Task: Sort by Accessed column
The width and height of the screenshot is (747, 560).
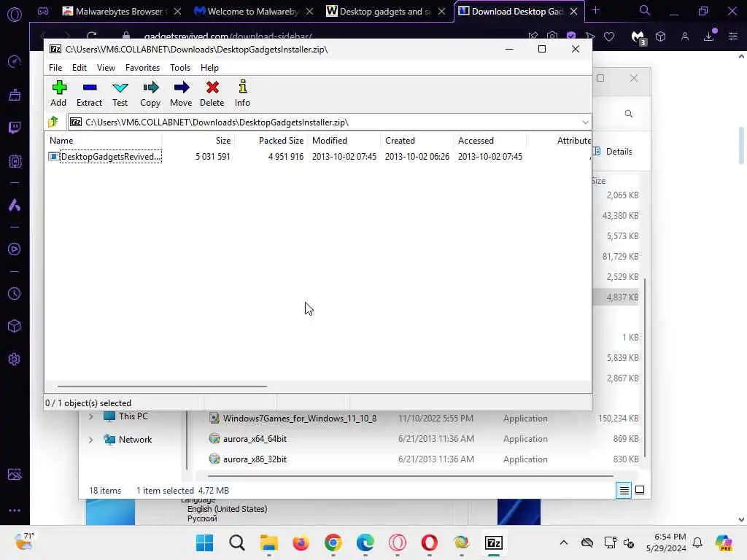Action: point(490,141)
